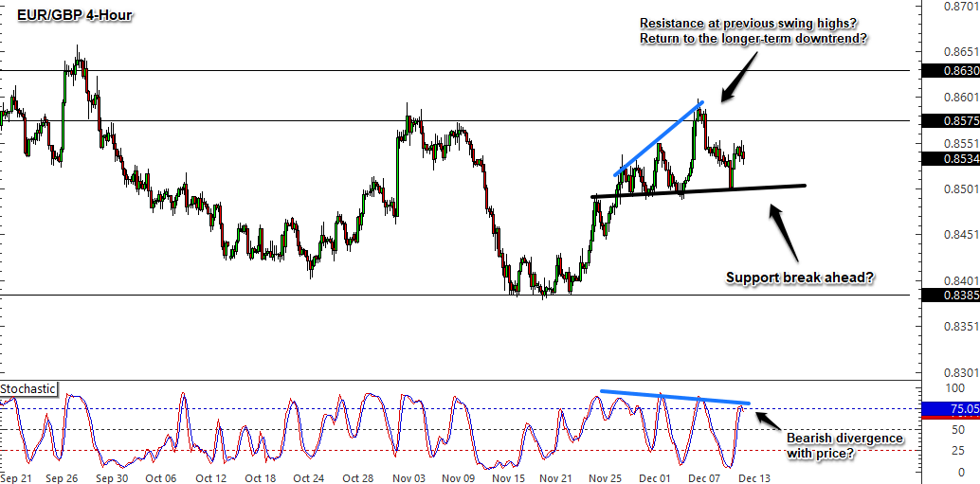Click the current price tag 0.8534

tap(952, 159)
